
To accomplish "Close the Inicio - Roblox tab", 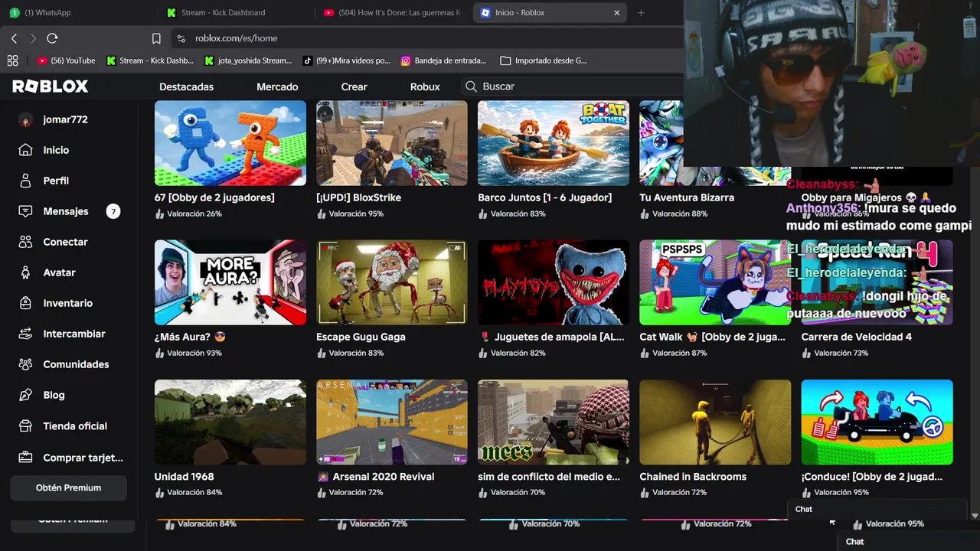I will (617, 12).
